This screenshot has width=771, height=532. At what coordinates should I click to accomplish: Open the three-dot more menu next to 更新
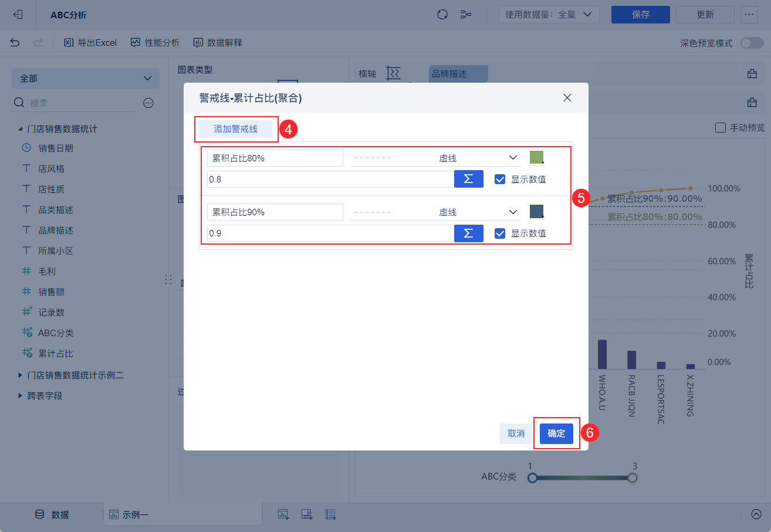click(x=749, y=15)
